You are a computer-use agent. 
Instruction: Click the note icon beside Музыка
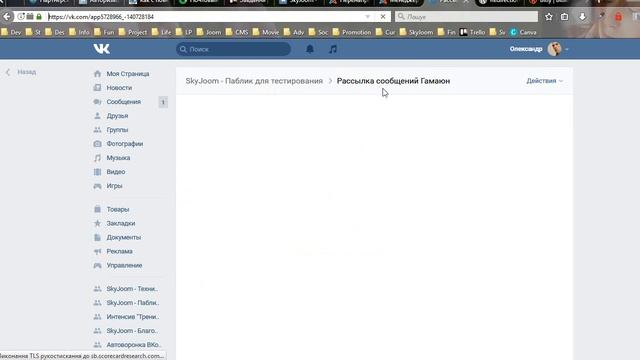point(97,158)
